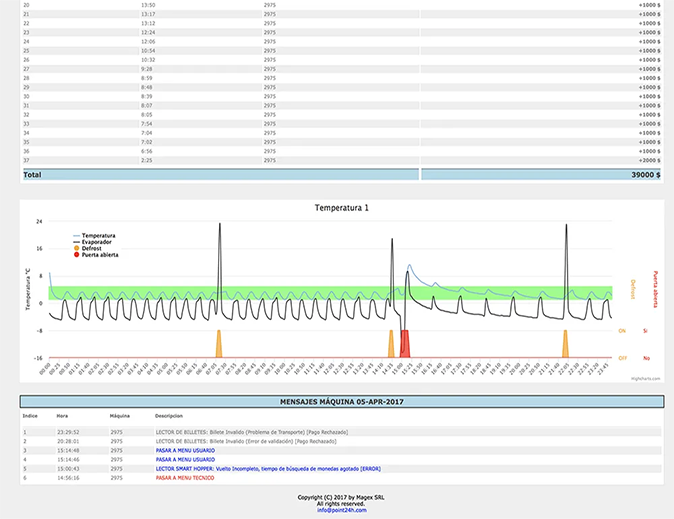Hide the Defrost series via legend

(91, 248)
